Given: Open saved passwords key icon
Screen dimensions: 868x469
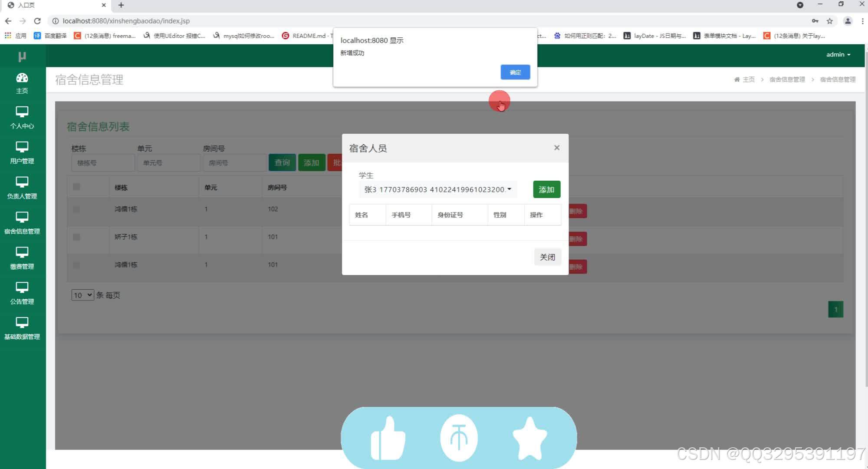Looking at the screenshot, I should tap(815, 21).
